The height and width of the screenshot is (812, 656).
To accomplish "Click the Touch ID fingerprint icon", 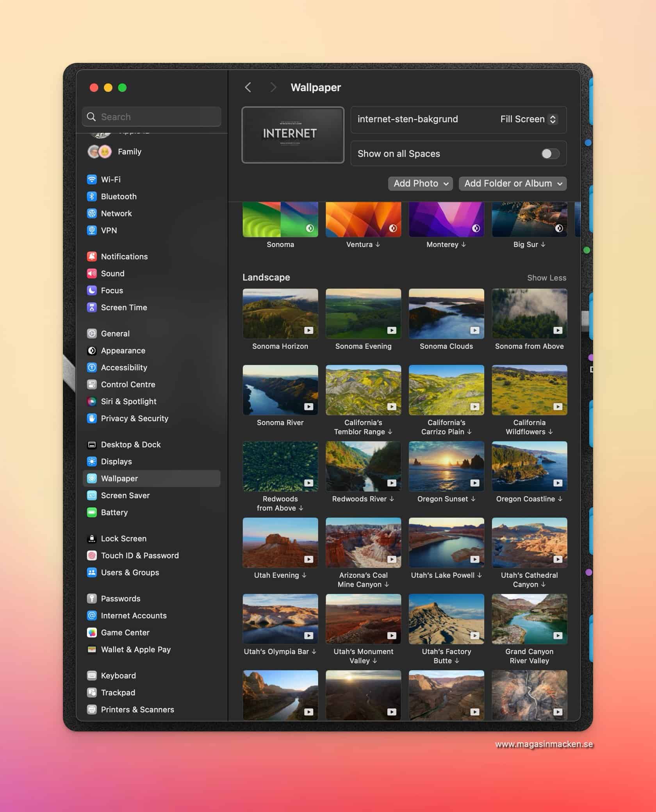I will pyautogui.click(x=92, y=556).
